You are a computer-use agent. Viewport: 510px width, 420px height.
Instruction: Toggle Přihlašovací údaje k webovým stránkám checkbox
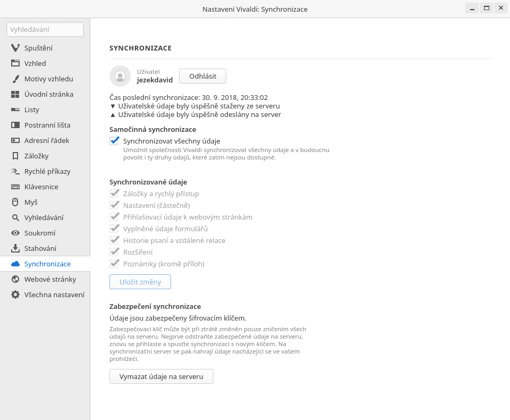pos(114,217)
